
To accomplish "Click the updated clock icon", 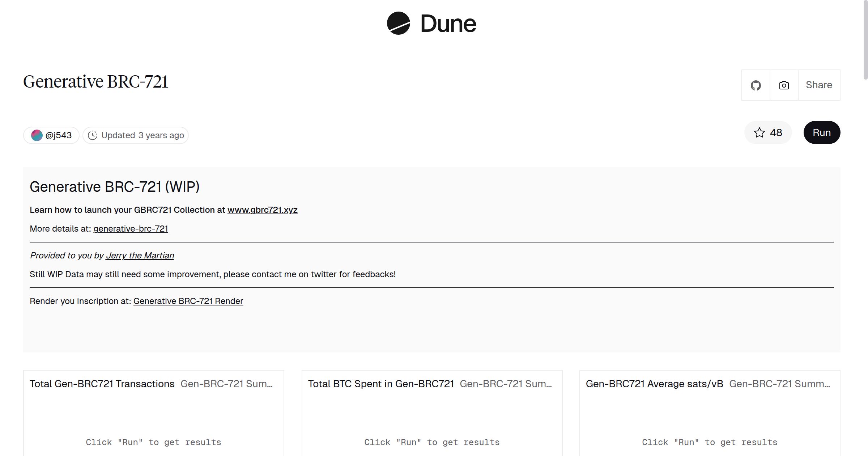I will (x=93, y=135).
